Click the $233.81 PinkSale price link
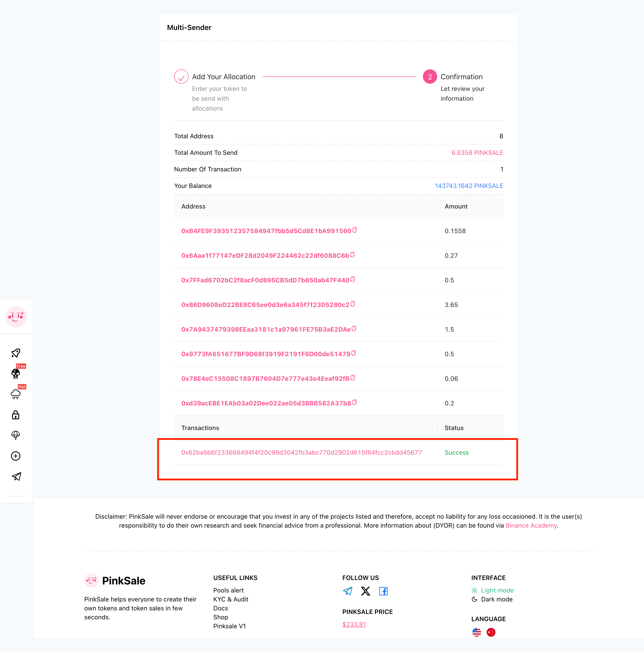Viewport: 644px width, 652px height. (354, 624)
